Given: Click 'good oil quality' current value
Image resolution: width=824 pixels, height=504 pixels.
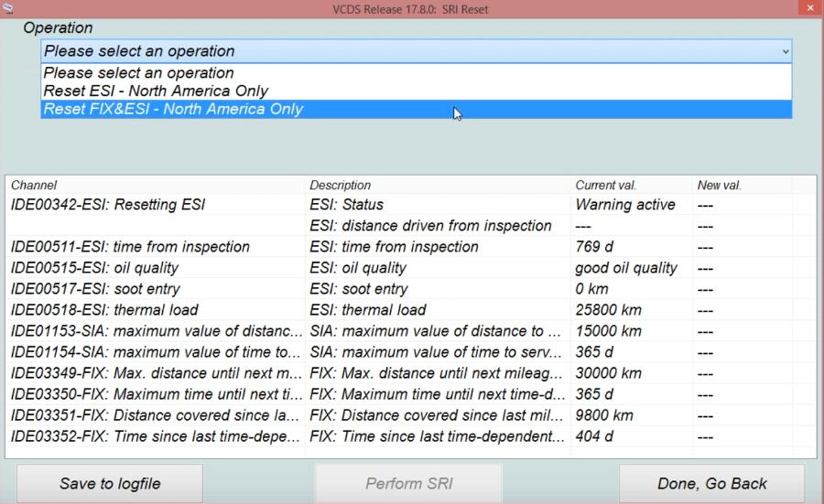Looking at the screenshot, I should pos(626,268).
